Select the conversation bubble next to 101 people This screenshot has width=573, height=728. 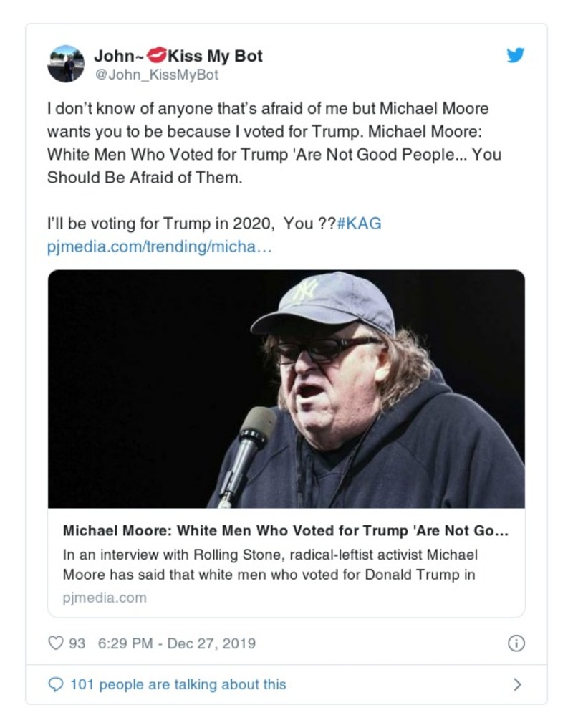pos(57,684)
